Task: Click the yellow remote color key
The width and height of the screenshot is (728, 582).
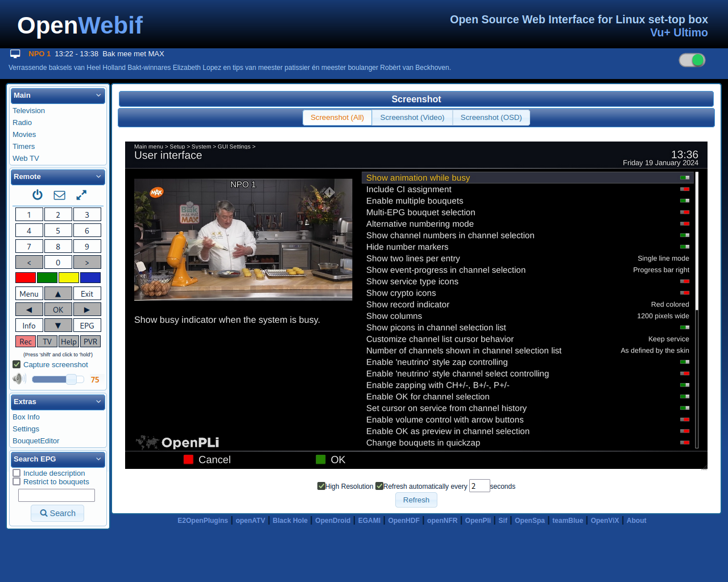Action: (69, 277)
